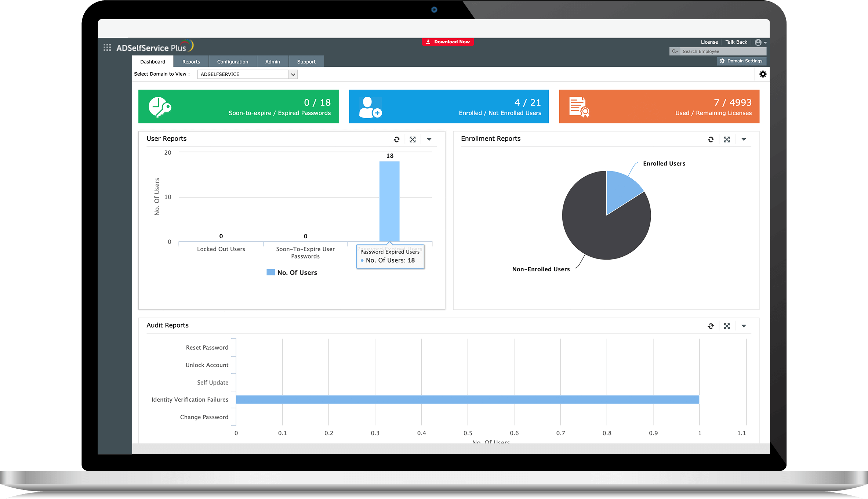Click the Enrolled Users pie slice
The height and width of the screenshot is (499, 868).
[x=620, y=189]
